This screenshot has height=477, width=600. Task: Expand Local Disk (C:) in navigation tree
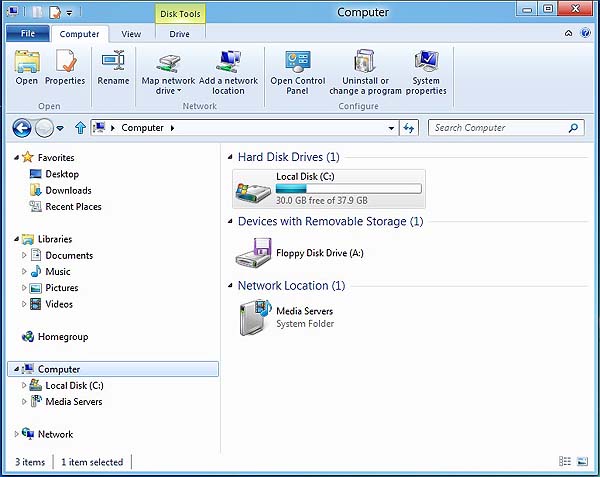[25, 386]
